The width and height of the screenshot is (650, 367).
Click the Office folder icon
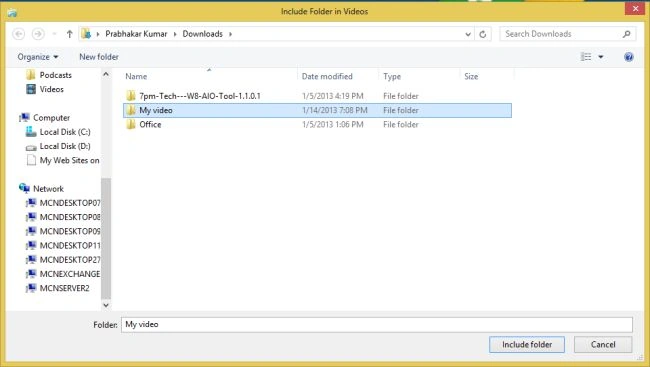pyautogui.click(x=131, y=124)
